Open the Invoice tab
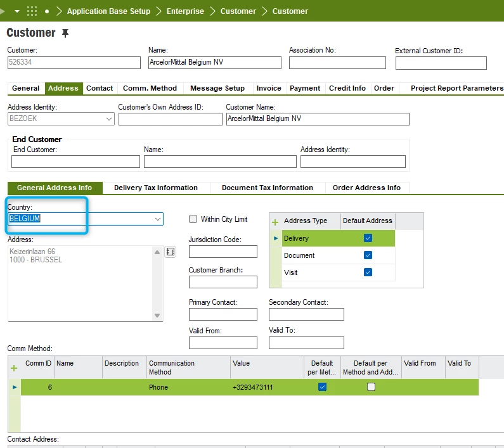This screenshot has width=504, height=448. click(x=269, y=88)
